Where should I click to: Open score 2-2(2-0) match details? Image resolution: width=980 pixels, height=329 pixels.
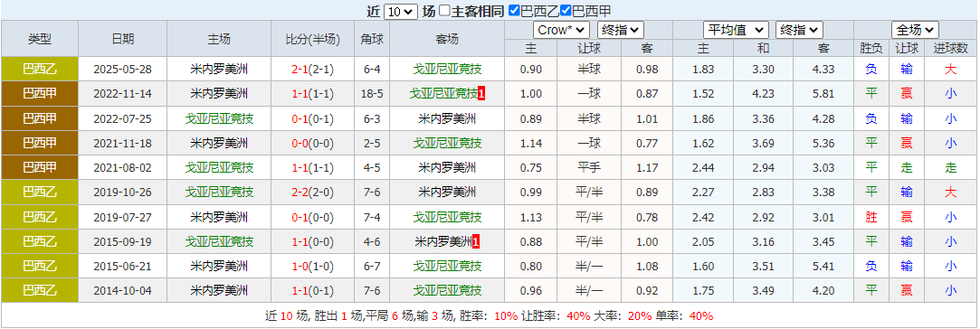point(312,193)
